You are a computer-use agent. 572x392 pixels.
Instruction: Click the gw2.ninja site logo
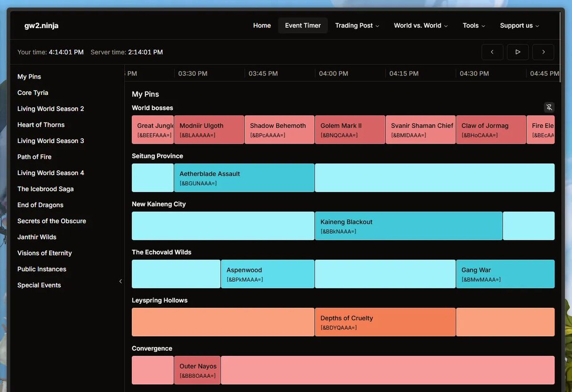click(x=41, y=26)
